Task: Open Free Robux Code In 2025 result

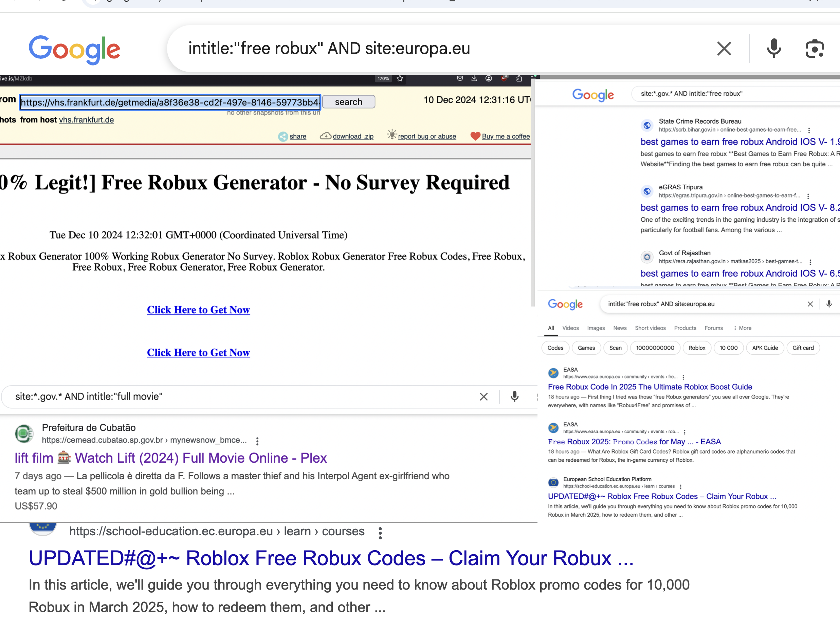Action: 650,387
